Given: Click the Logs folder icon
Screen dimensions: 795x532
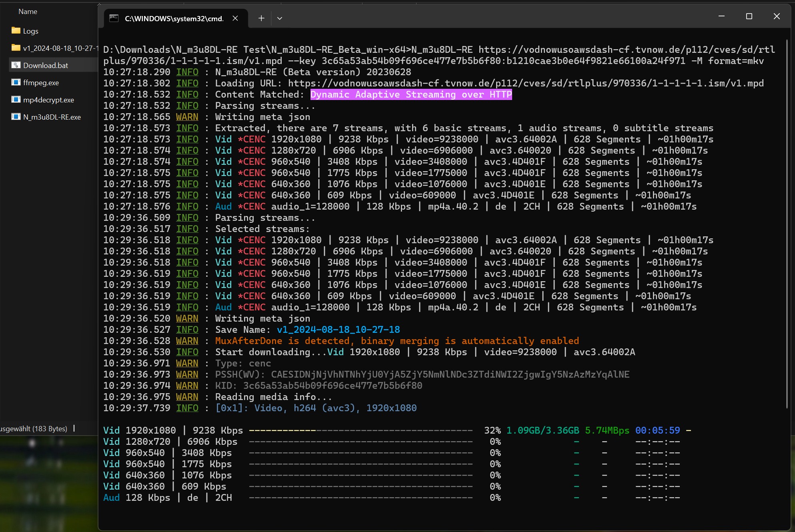Looking at the screenshot, I should click(16, 31).
